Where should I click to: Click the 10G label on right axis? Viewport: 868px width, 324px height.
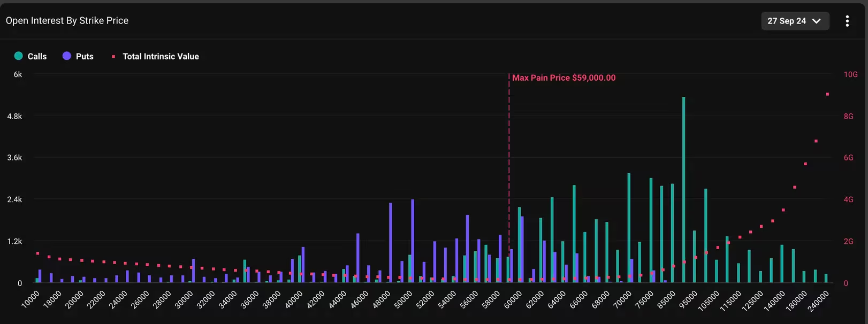coord(850,74)
